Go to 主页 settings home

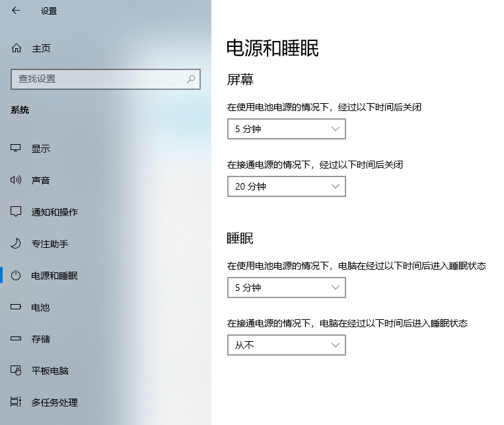(x=106, y=48)
